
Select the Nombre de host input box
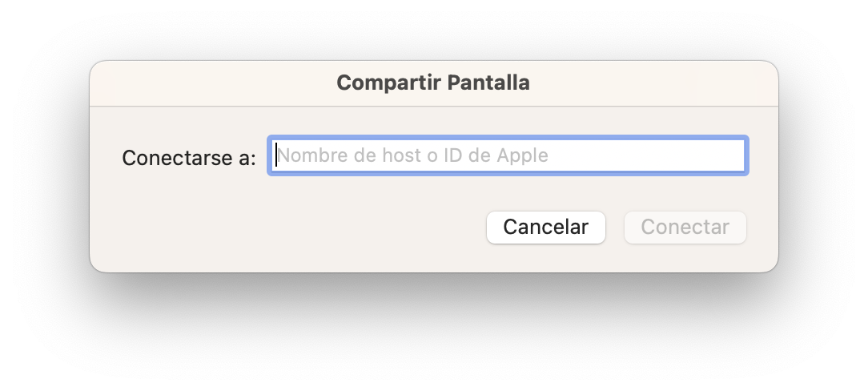pyautogui.click(x=508, y=155)
